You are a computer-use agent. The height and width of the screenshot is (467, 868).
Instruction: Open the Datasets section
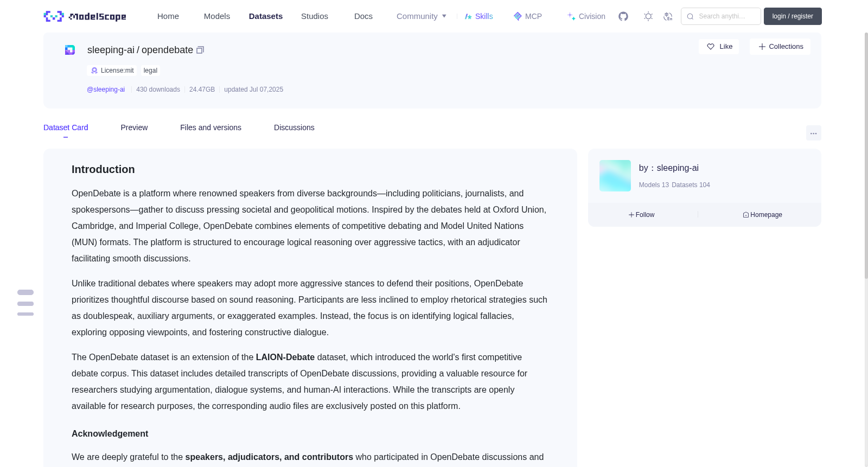point(266,16)
